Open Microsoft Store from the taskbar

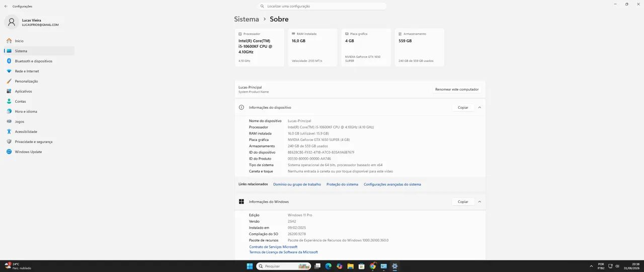click(x=362, y=266)
